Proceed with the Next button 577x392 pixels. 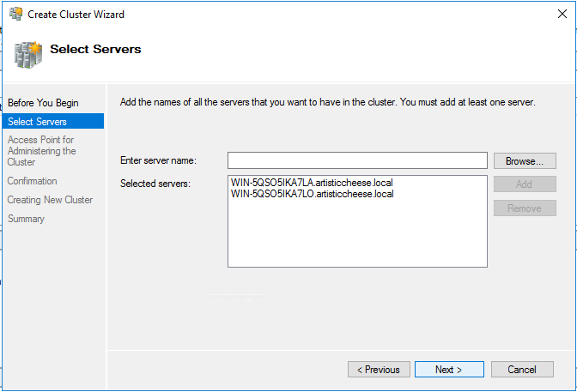(448, 370)
